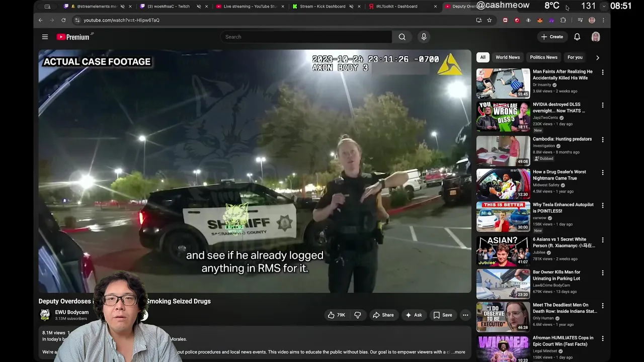Open the Chrome profile avatar in toolbar
The height and width of the screenshot is (362, 644).
click(x=592, y=20)
